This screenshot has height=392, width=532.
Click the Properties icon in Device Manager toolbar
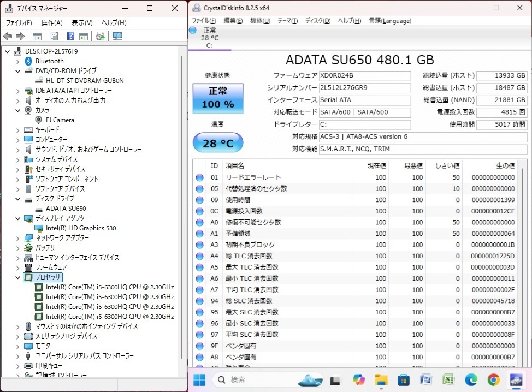point(54,37)
